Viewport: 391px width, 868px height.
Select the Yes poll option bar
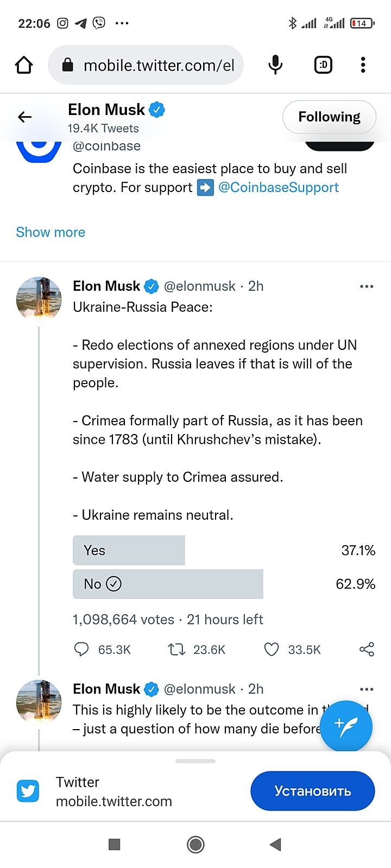pos(129,550)
